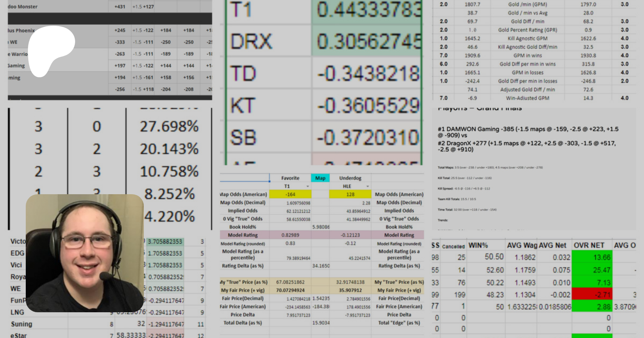Viewport: 644px width, 338px height.
Task: Select the yellow -164 map odds cell
Action: (290, 195)
